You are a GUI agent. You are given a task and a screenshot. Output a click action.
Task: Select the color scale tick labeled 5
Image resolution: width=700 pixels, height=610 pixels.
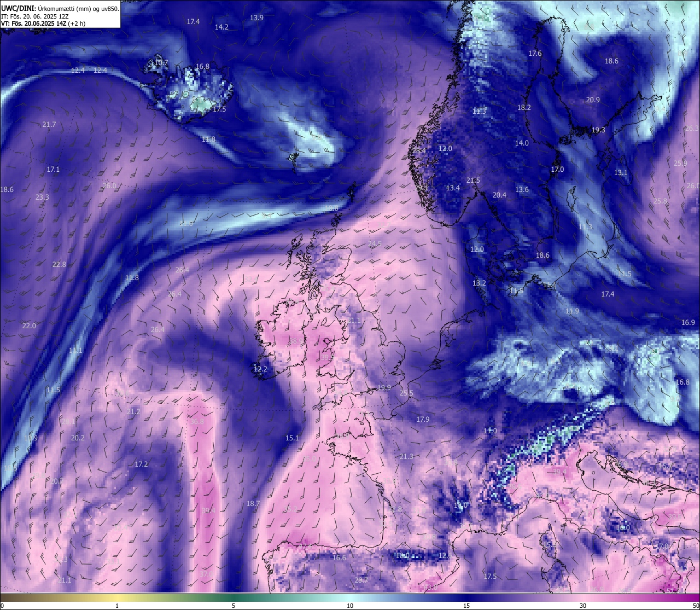[x=234, y=606]
